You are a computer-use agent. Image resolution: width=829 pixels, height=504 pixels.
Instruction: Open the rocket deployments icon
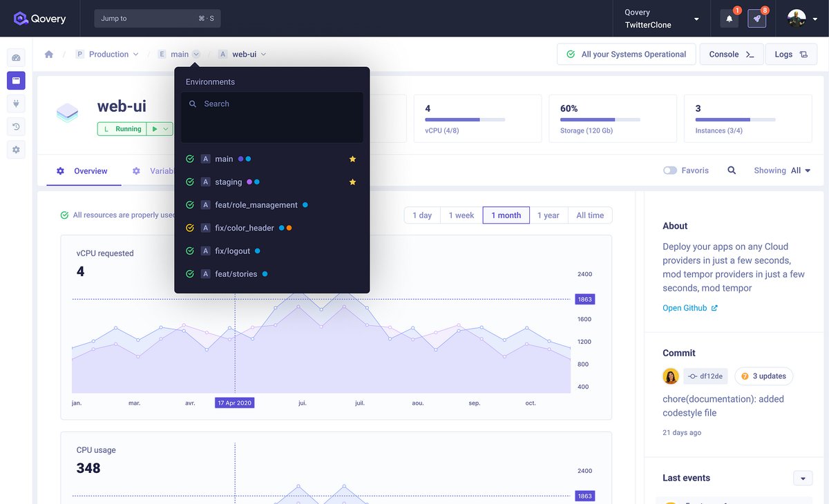[x=757, y=19]
